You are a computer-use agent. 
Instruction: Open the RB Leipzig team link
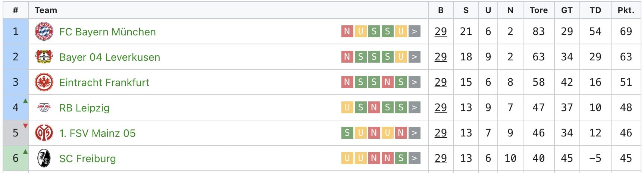point(84,108)
